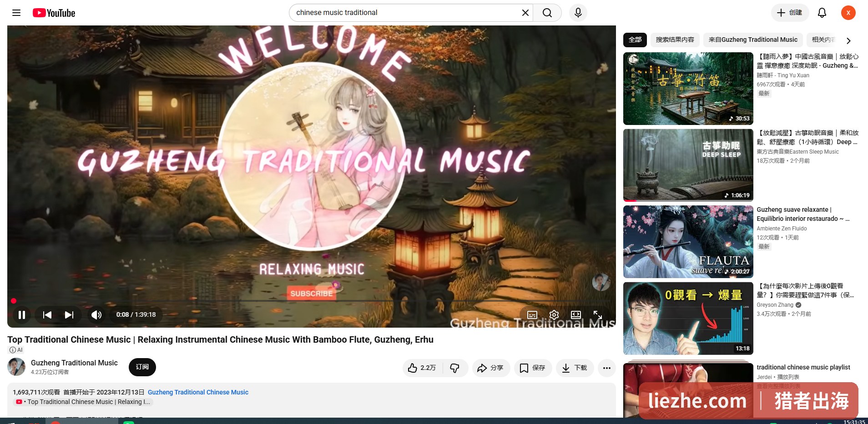Open Guzheng Traditional Chinese Music link
Viewport: 868px width, 424px height.
198,392
